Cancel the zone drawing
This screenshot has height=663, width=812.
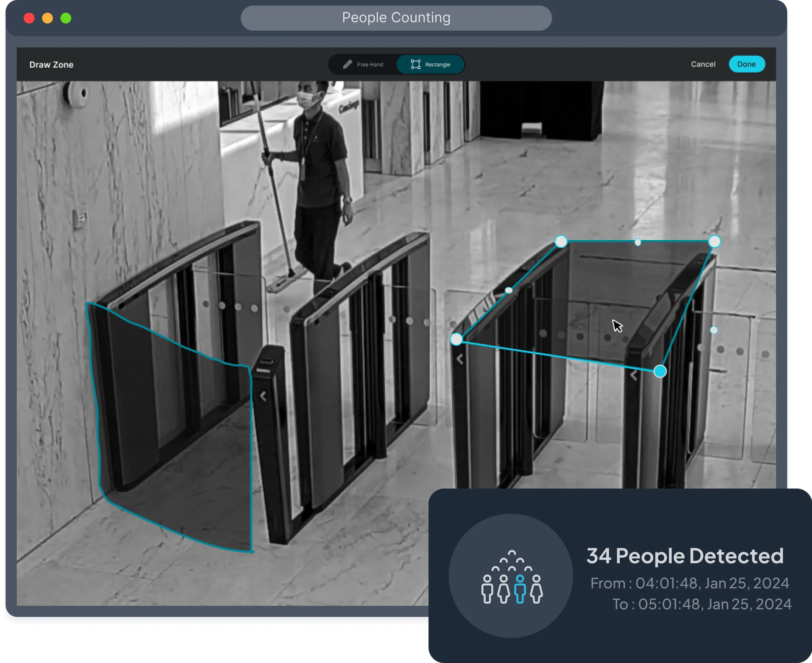coord(703,64)
